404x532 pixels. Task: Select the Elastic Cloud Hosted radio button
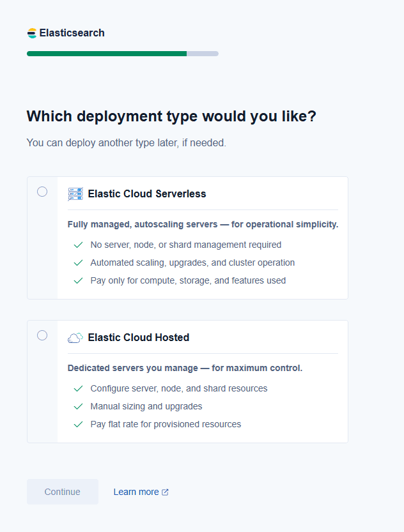point(42,335)
